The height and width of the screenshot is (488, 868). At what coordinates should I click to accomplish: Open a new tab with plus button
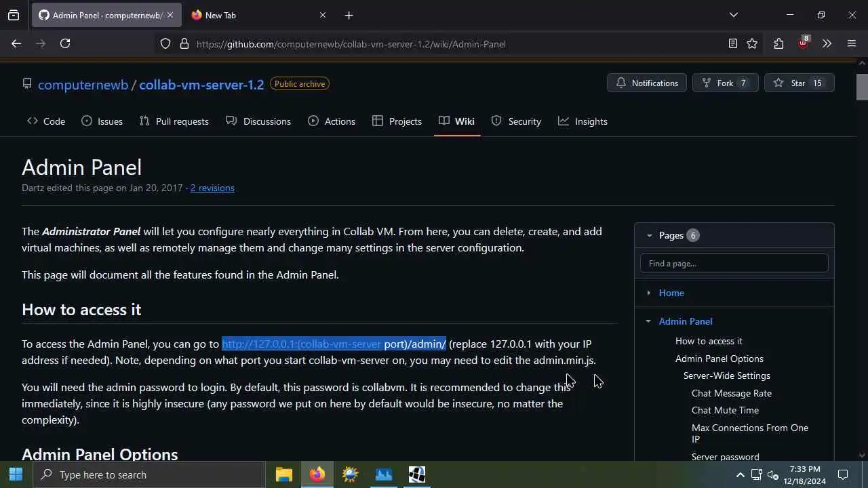(x=349, y=15)
